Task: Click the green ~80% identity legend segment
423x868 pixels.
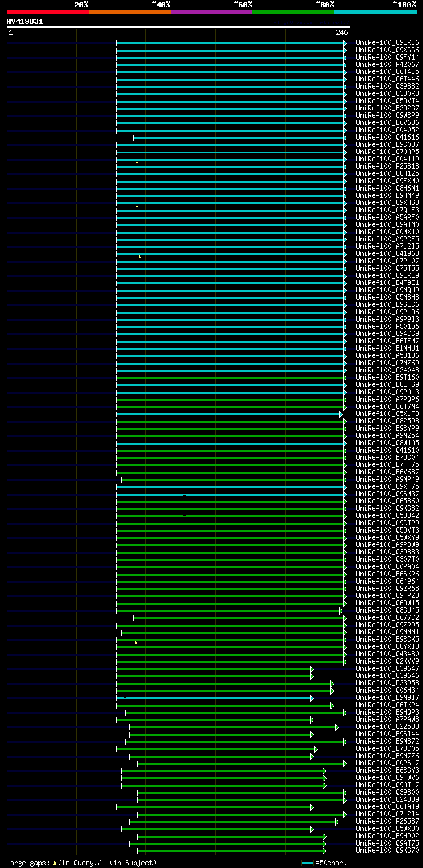Action: (x=293, y=12)
